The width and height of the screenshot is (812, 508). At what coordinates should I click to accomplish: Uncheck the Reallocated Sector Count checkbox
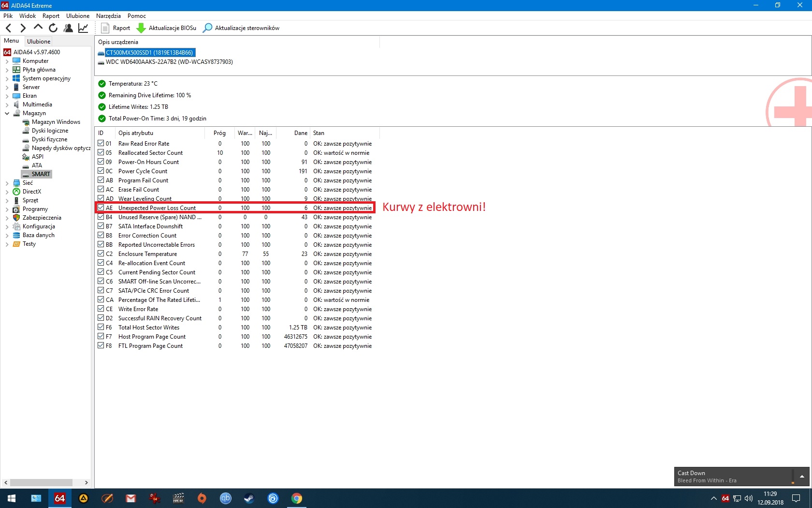pyautogui.click(x=101, y=152)
